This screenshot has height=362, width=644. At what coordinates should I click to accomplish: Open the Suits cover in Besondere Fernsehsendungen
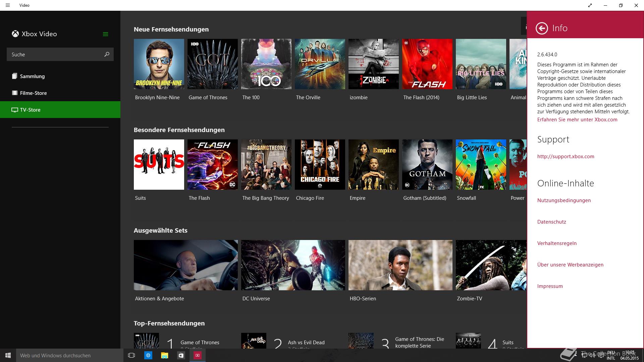tap(159, 165)
